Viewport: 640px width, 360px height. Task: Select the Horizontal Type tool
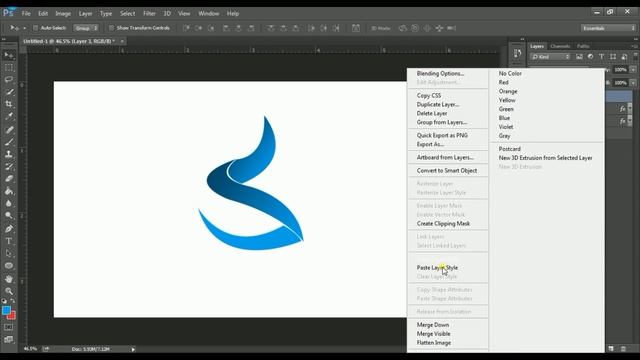pyautogui.click(x=9, y=241)
